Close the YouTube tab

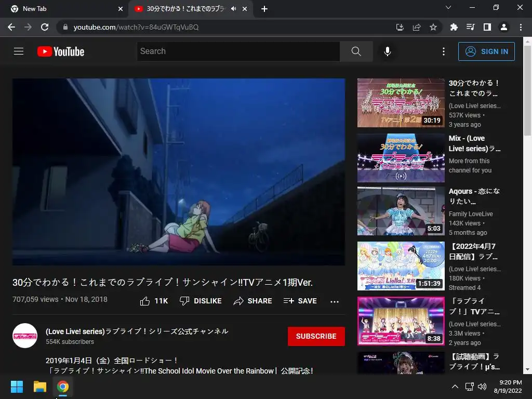pos(245,9)
